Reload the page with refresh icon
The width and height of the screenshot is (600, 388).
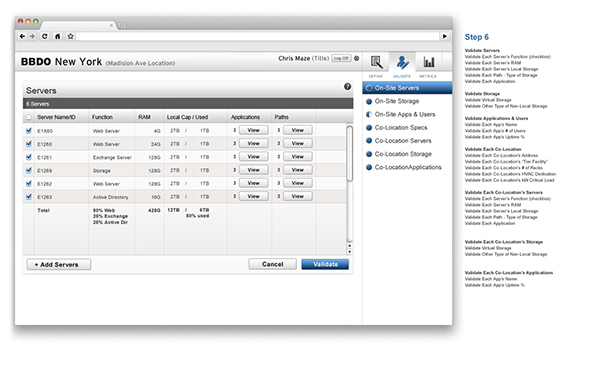[x=45, y=36]
